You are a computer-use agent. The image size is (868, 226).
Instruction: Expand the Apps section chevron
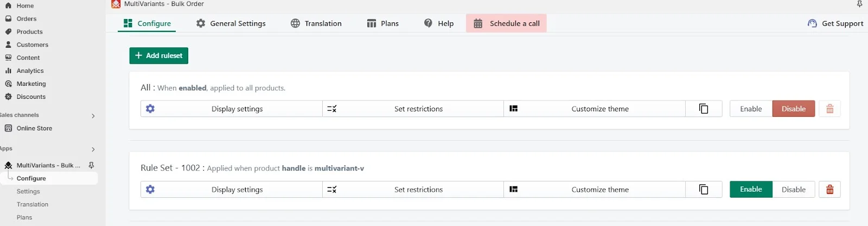click(x=93, y=149)
